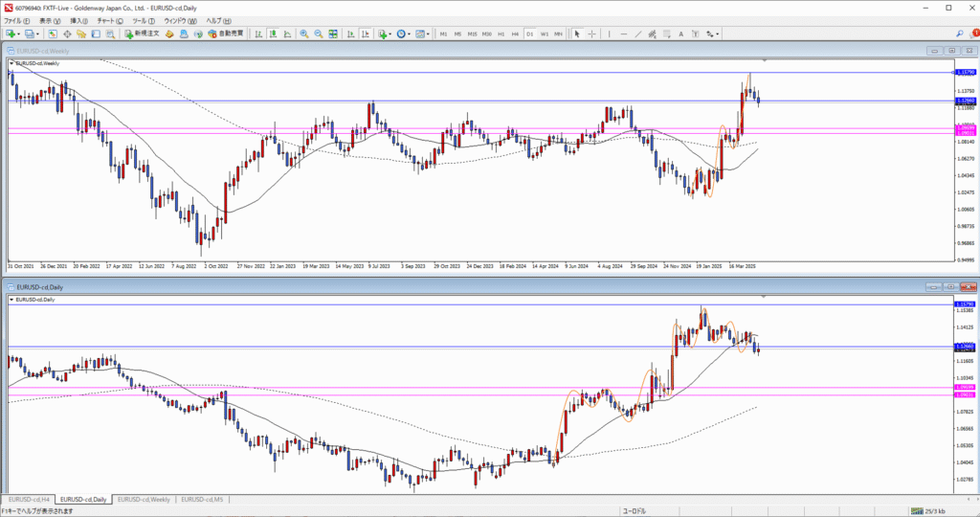Viewport: 980px width, 517px height.
Task: Tile chart windows icon
Action: tap(333, 34)
